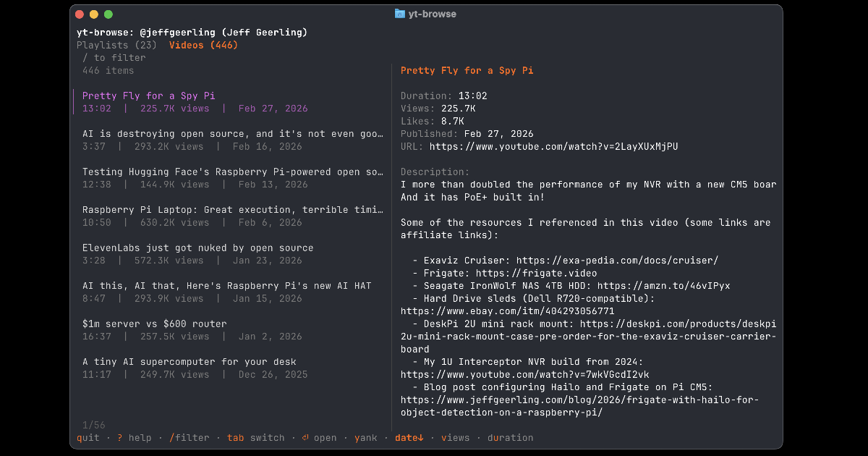868x456 pixels.
Task: Select the Videos (446) tab
Action: tap(203, 45)
